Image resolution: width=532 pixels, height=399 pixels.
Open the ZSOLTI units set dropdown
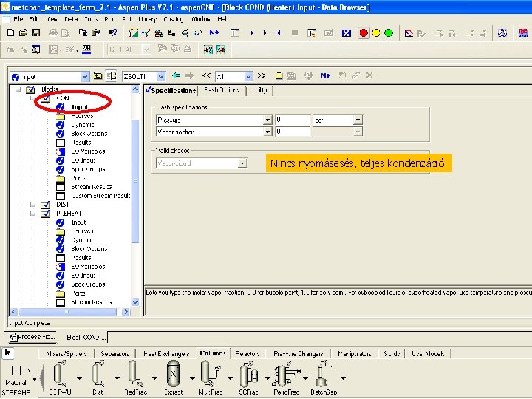[x=161, y=76]
